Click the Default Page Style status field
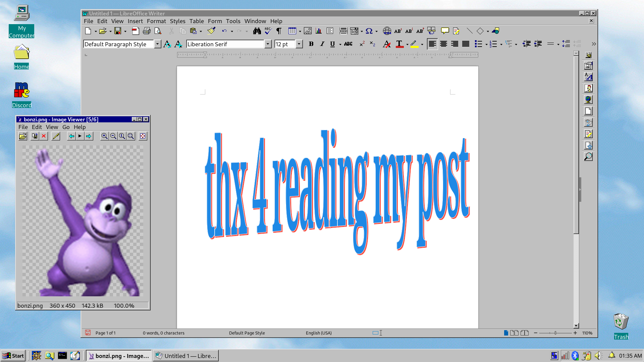 pos(247,333)
